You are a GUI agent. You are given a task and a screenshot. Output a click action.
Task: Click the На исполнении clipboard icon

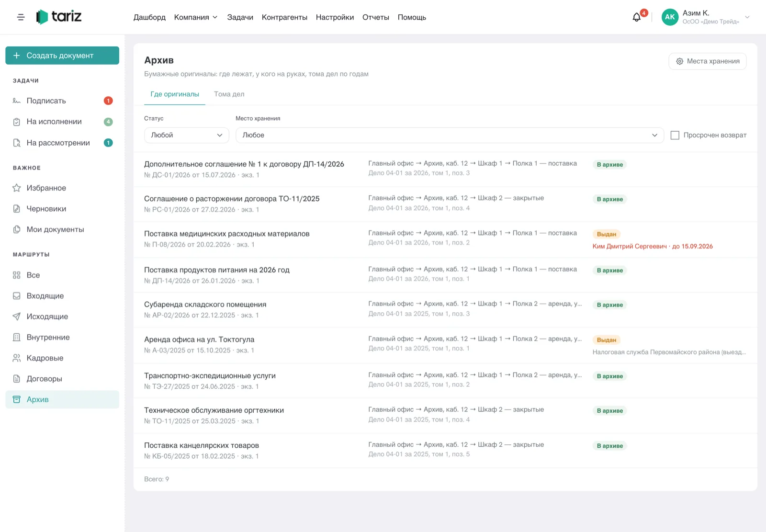[17, 122]
